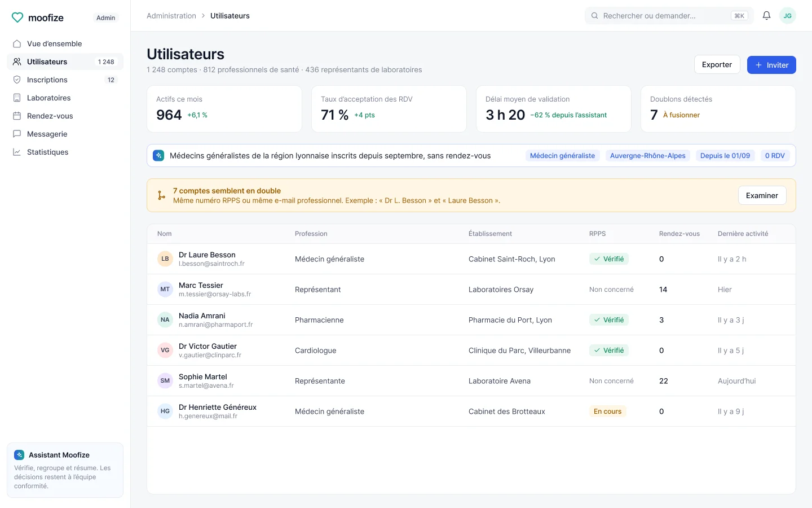Click the En cours RPPS status badge

point(607,411)
